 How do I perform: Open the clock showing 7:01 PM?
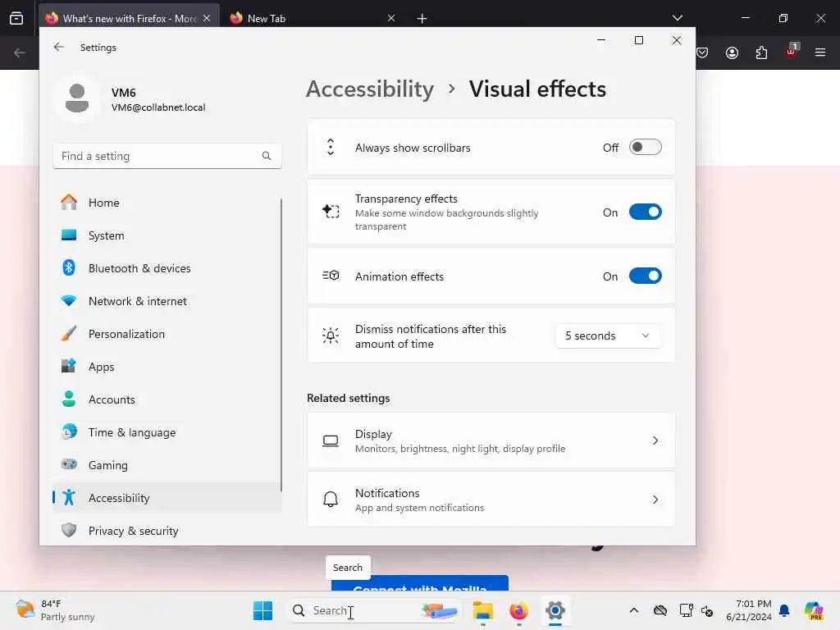(749, 610)
